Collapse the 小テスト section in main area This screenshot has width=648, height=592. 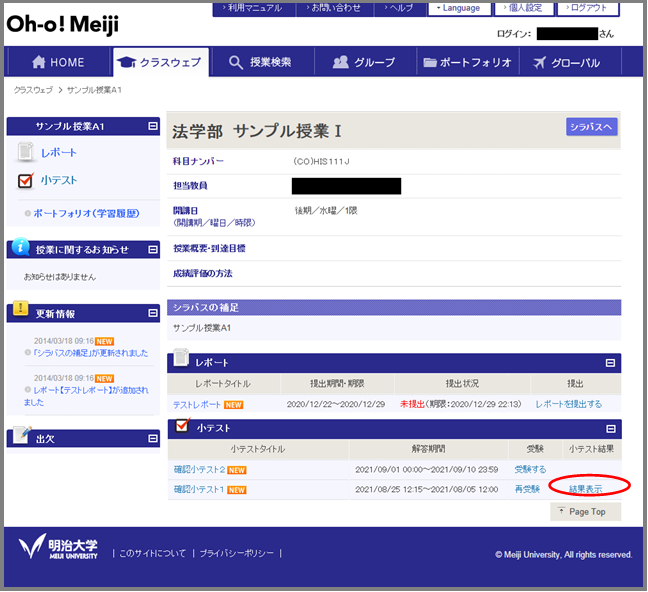pyautogui.click(x=610, y=429)
